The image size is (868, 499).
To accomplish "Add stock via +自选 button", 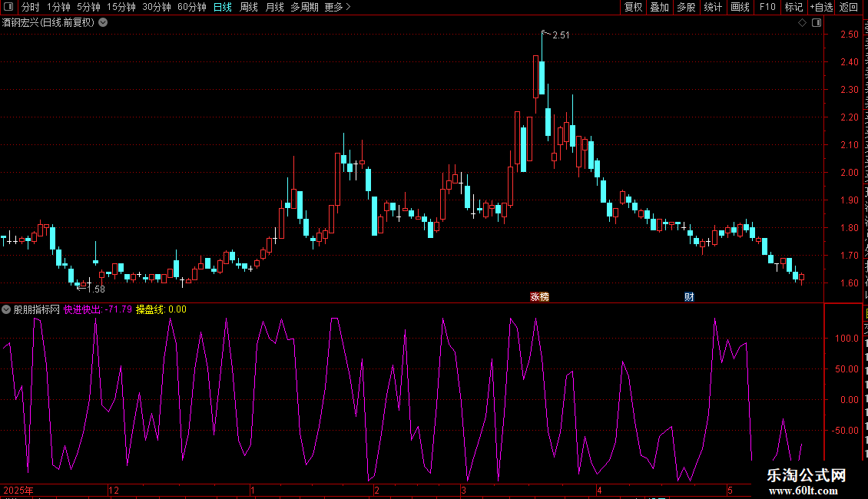I will coord(821,7).
